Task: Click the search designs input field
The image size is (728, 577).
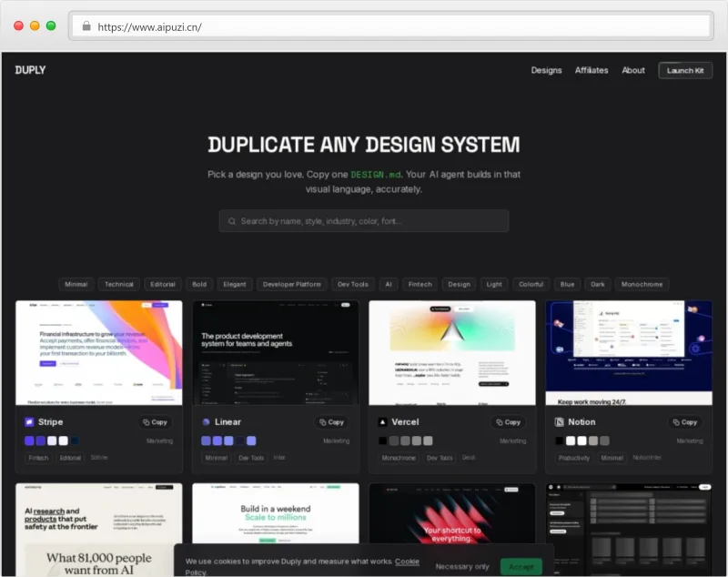Action: (364, 221)
